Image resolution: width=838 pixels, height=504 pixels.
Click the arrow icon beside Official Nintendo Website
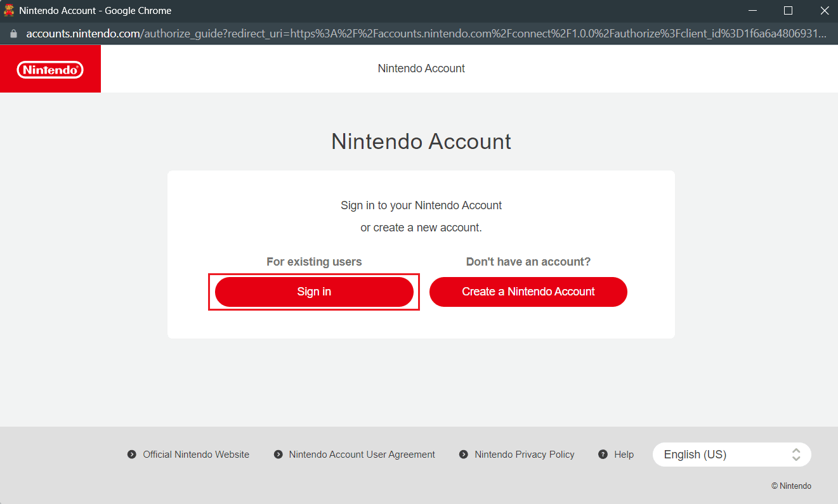[132, 455]
